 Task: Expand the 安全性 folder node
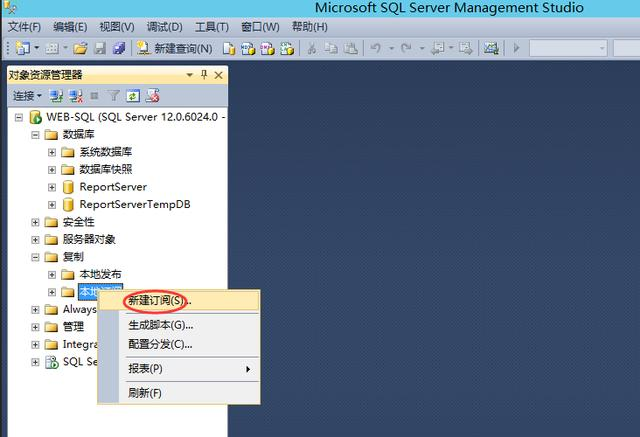(x=36, y=222)
